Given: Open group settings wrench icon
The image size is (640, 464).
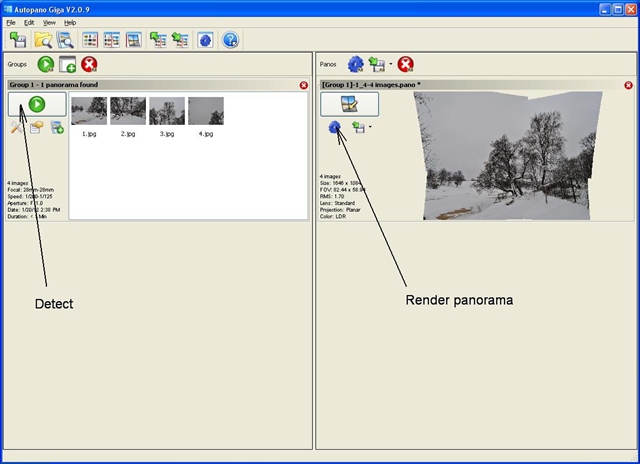Looking at the screenshot, I should pos(16,128).
